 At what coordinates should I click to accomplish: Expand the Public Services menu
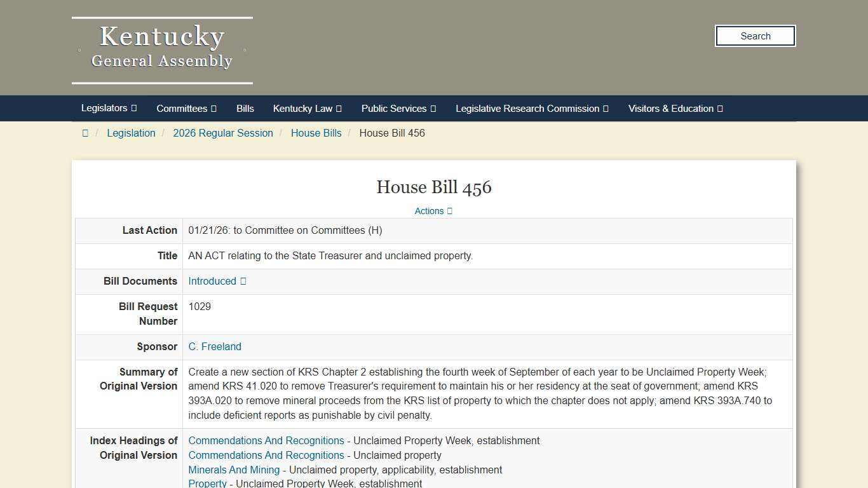(398, 109)
